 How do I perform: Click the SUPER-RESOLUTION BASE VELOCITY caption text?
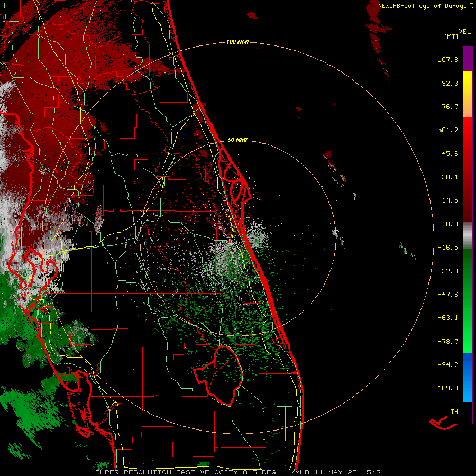(x=168, y=472)
